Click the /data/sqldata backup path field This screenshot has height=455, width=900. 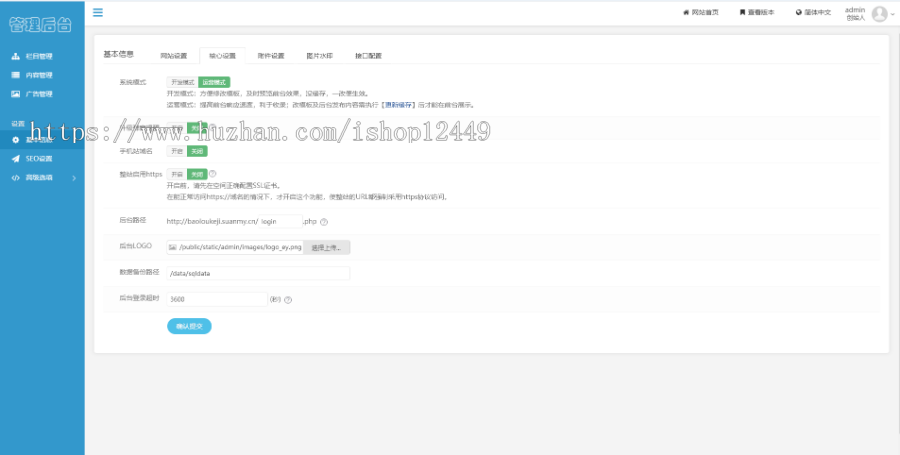[x=258, y=274]
